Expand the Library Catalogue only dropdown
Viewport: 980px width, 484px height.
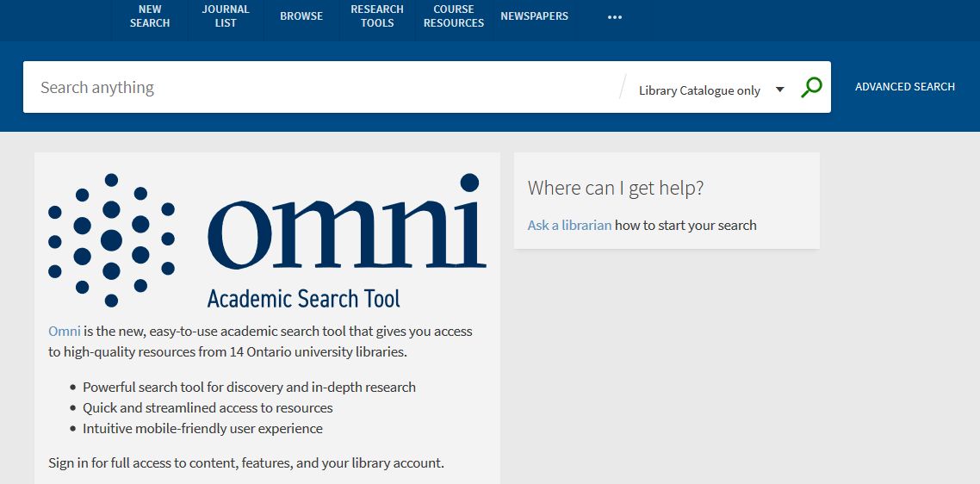click(711, 90)
